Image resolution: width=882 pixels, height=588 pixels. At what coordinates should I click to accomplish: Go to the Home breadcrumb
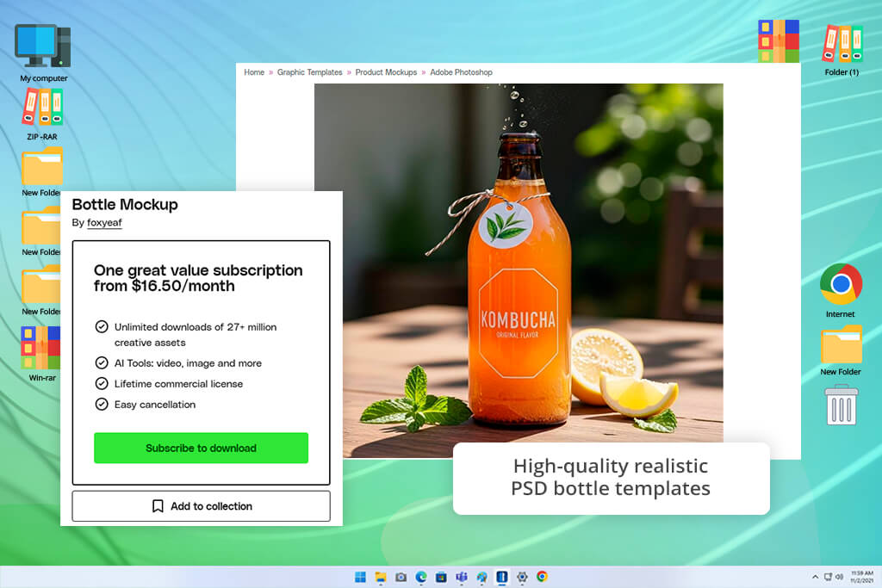pyautogui.click(x=254, y=72)
